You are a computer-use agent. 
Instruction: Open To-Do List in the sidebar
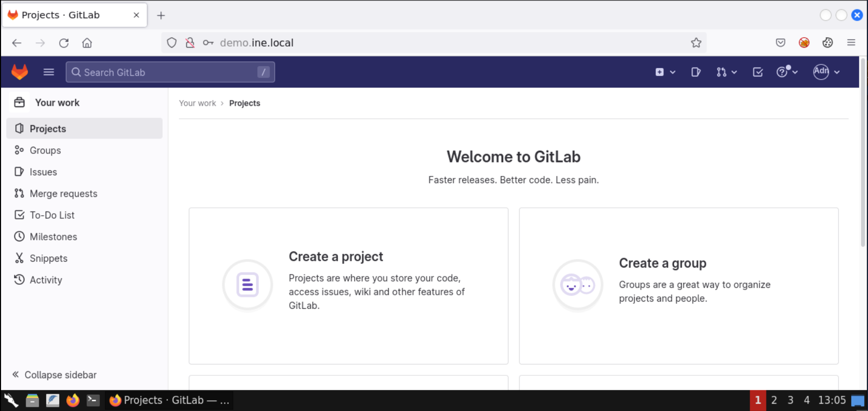(85, 215)
